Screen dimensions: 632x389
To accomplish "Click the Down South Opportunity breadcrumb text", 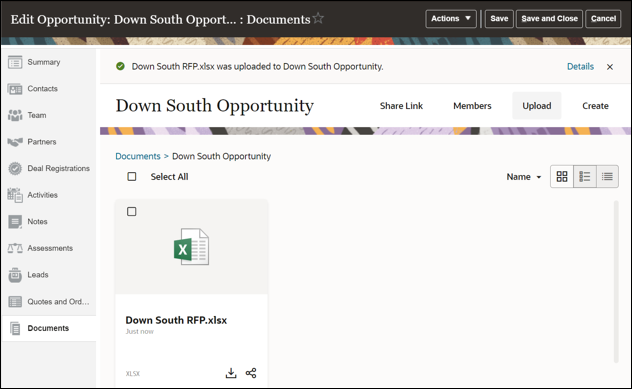I will pos(221,156).
